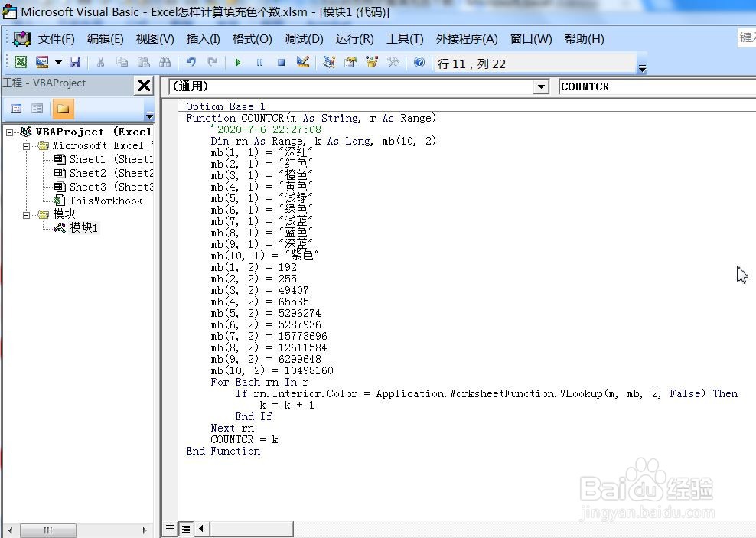This screenshot has height=538, width=756.
Task: Open the 帮助(H) menu
Action: [584, 39]
